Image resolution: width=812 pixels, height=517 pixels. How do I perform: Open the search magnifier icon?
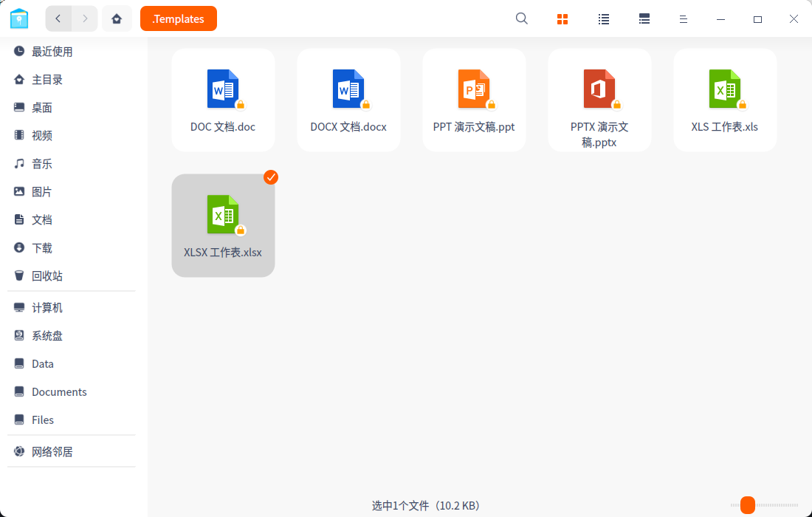(521, 18)
